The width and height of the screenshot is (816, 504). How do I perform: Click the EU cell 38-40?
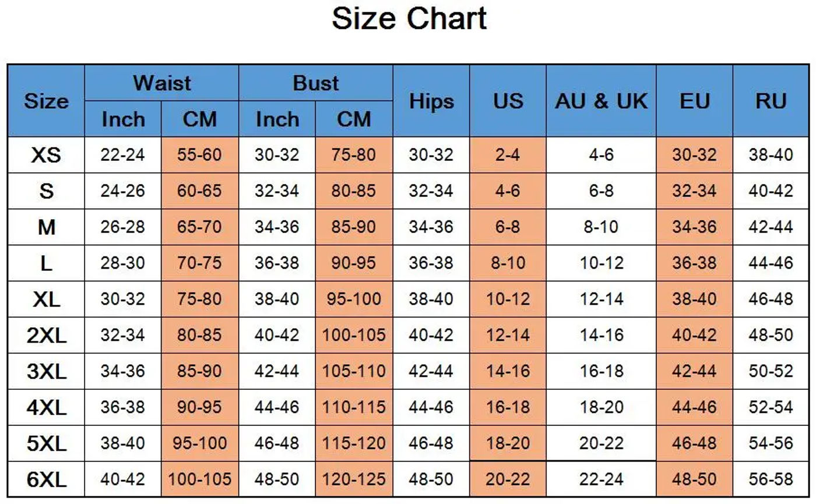pyautogui.click(x=694, y=299)
